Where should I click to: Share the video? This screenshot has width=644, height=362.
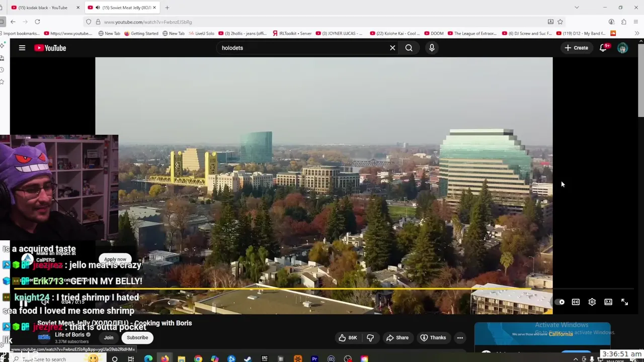(397, 338)
